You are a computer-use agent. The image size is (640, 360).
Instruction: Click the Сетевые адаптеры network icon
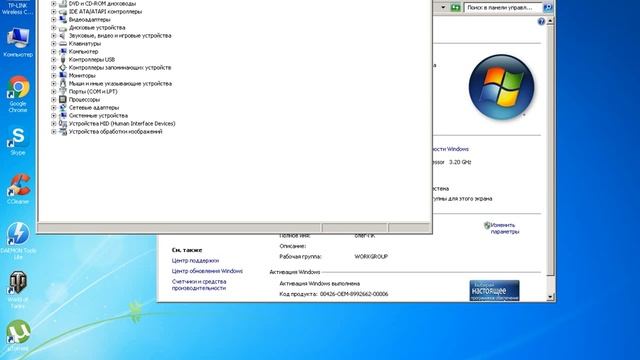[x=63, y=108]
